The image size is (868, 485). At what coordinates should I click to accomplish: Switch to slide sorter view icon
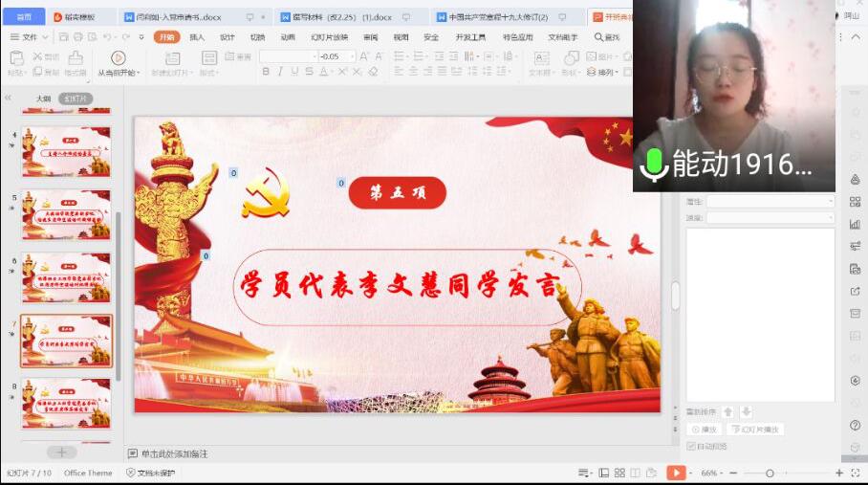(x=620, y=473)
